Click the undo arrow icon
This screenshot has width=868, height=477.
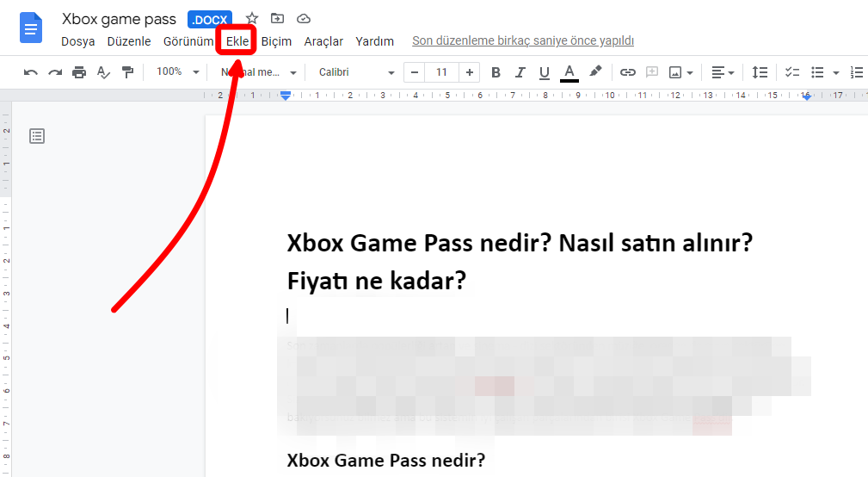click(x=31, y=72)
